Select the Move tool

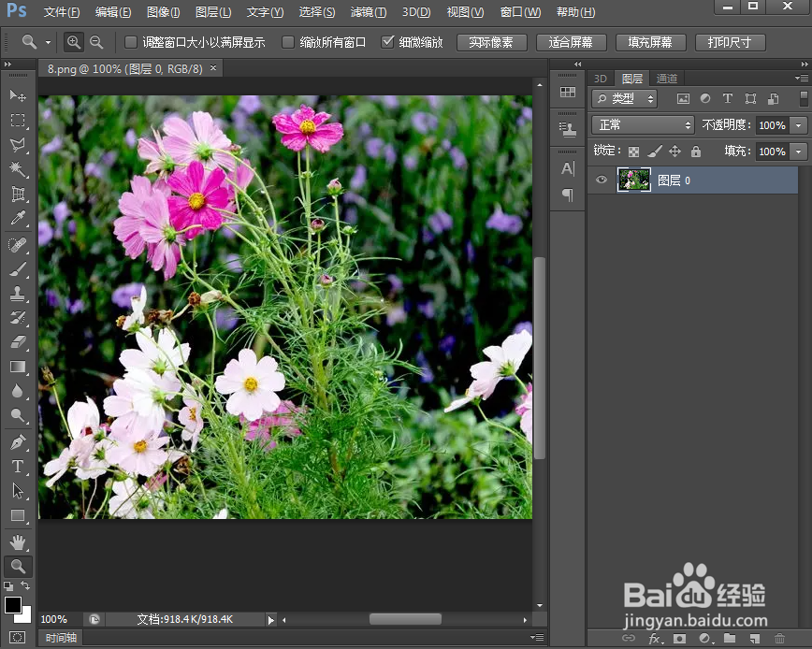18,96
